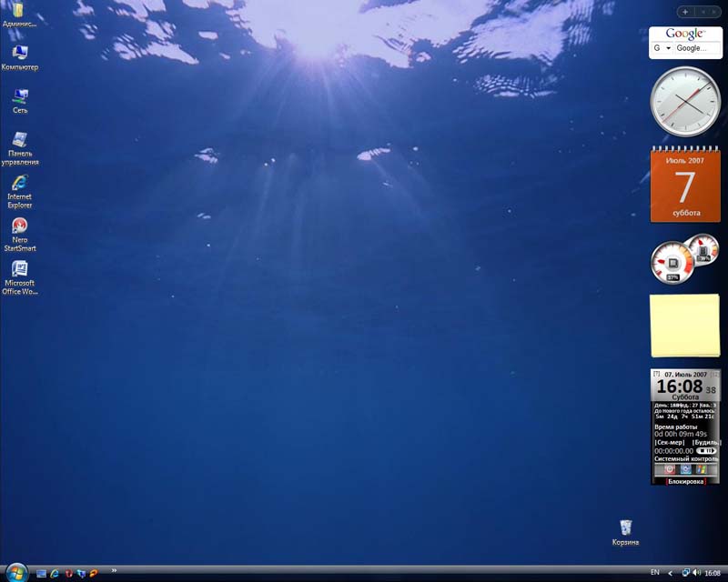This screenshot has width=728, height=582.
Task: Select the Будиль alarm option
Action: (705, 442)
